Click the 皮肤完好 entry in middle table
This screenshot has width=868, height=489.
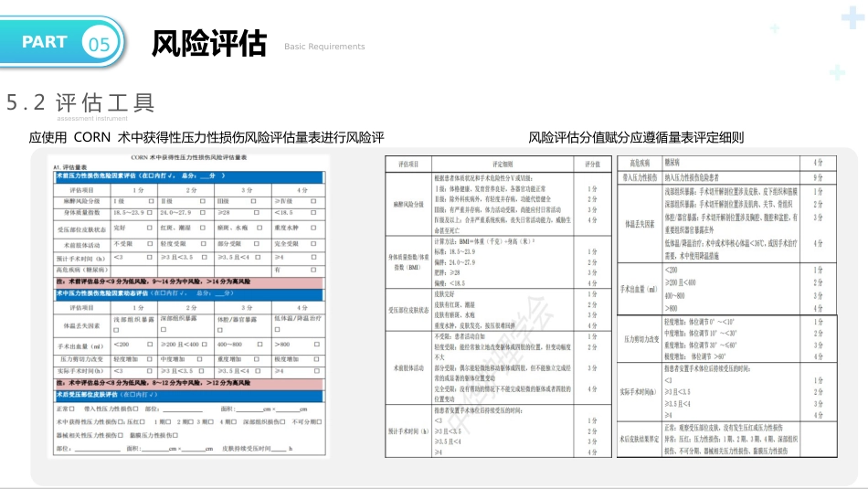[x=444, y=294]
